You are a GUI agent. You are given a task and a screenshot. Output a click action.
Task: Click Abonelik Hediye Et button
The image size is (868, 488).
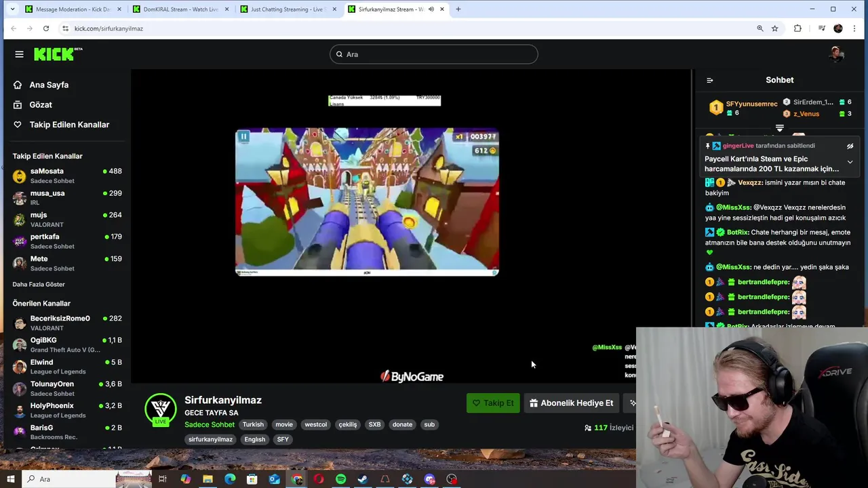[x=572, y=403]
